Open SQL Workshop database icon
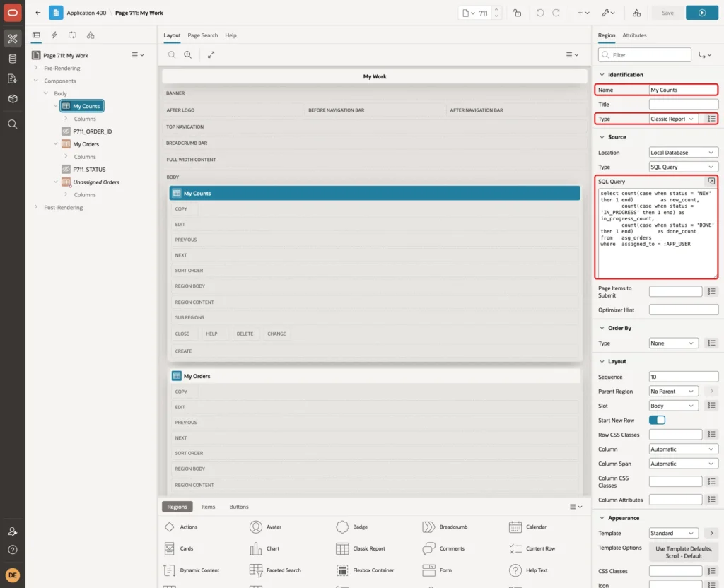This screenshot has width=724, height=588. coord(13,59)
